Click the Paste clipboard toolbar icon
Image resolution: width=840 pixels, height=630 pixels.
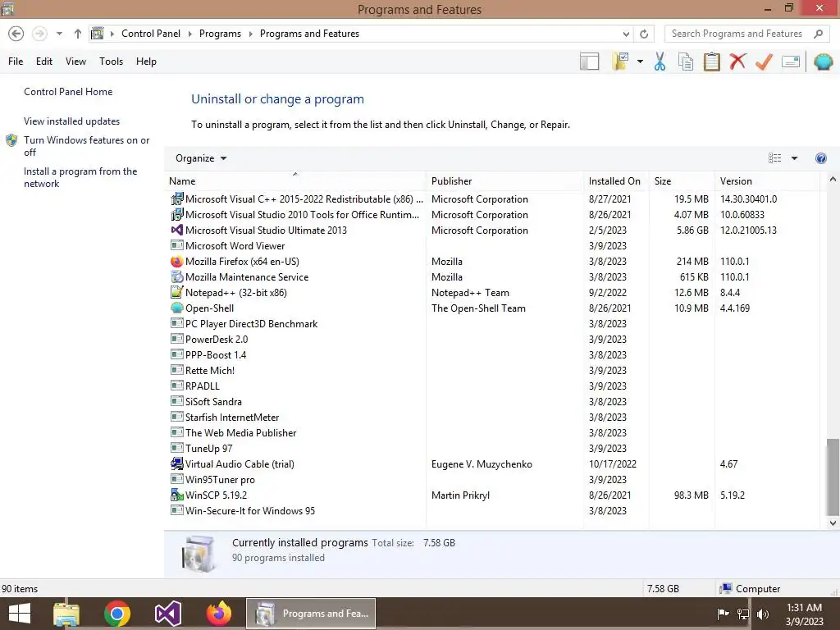(711, 62)
